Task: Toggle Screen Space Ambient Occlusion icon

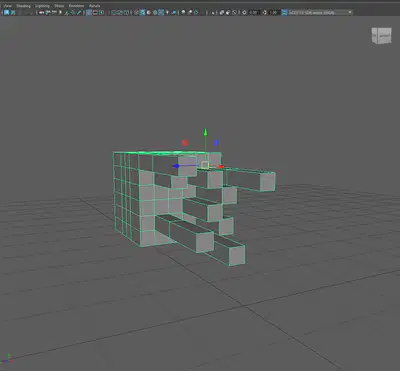Action: pyautogui.click(x=183, y=12)
